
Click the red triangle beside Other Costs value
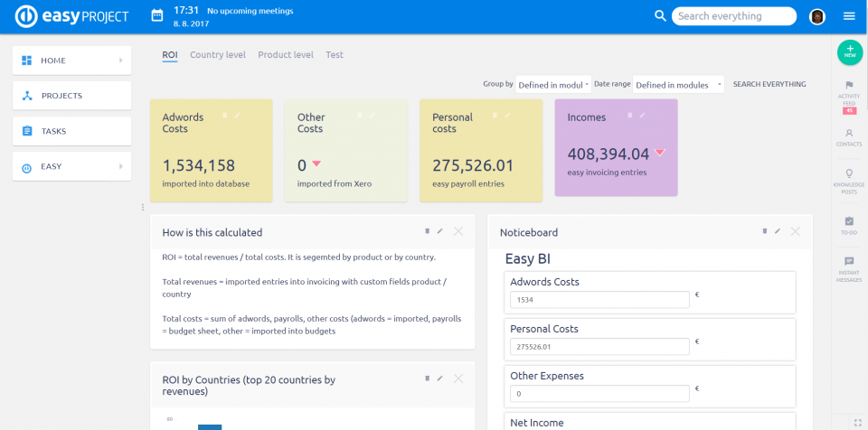pos(316,164)
